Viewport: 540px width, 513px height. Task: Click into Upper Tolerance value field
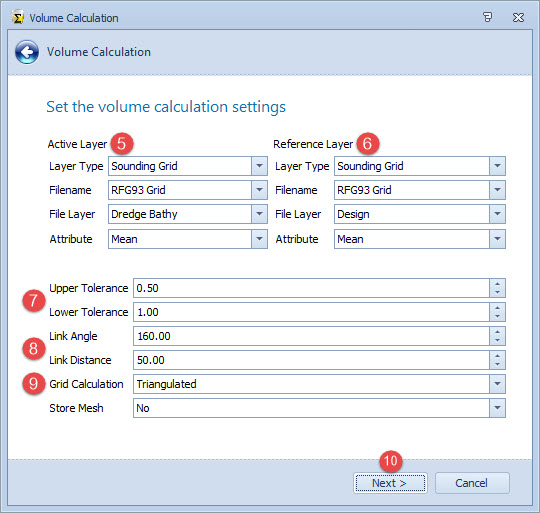[x=311, y=288]
